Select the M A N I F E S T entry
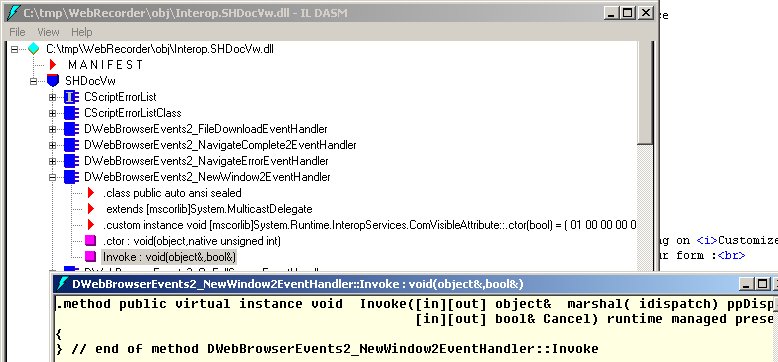Screen dimensions: 778x362 pos(105,65)
